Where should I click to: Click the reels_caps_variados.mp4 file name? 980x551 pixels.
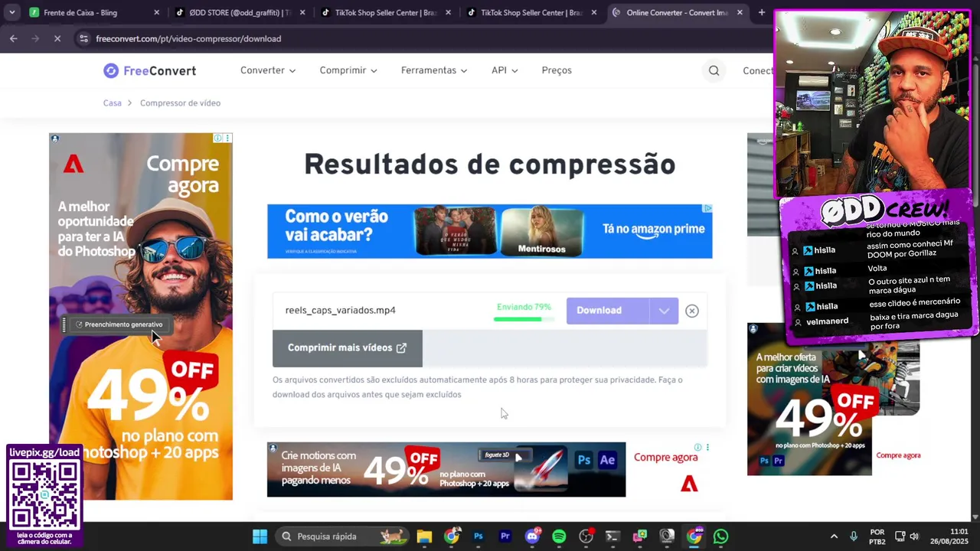pos(341,311)
